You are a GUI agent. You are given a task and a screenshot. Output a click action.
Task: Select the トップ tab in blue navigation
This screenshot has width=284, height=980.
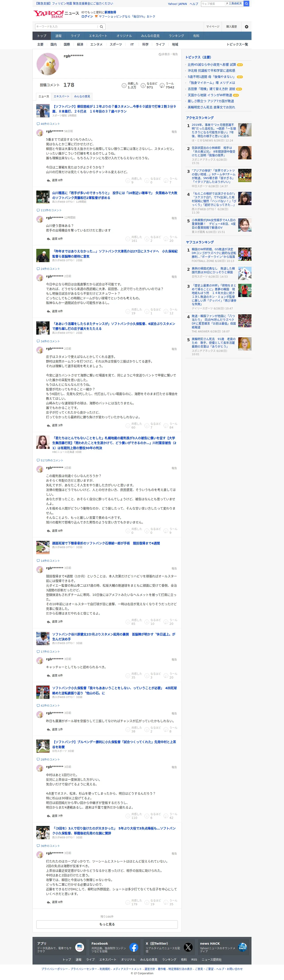pyautogui.click(x=42, y=36)
